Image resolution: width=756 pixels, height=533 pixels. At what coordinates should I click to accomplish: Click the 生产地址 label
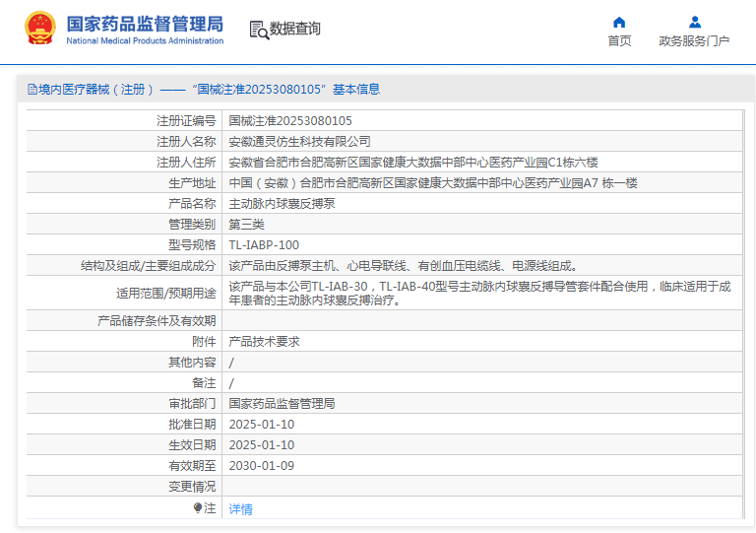click(x=192, y=183)
